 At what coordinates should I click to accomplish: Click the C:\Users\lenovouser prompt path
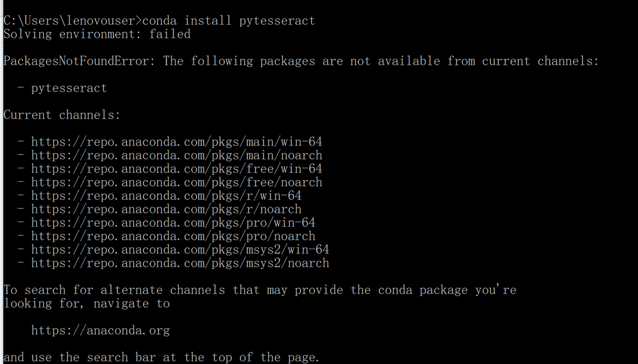70,20
